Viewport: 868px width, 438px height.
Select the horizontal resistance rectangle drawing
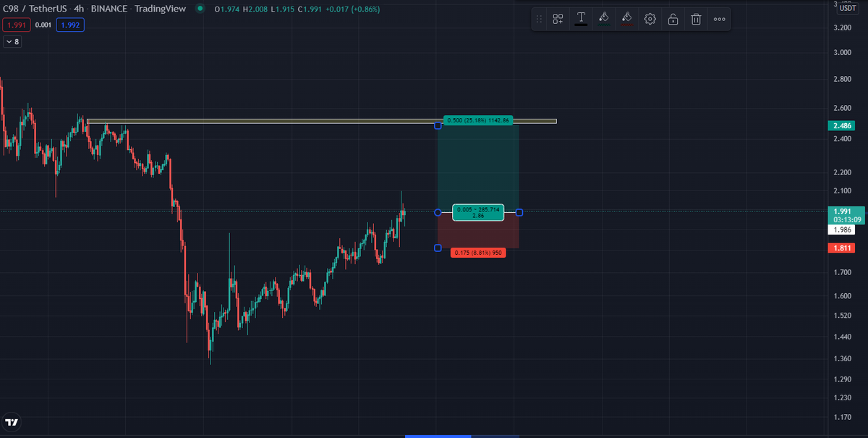322,121
